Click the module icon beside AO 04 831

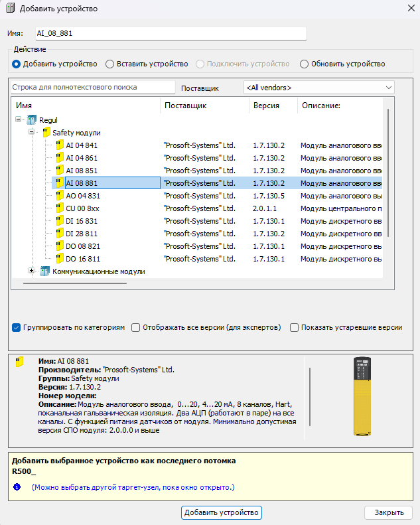pyautogui.click(x=59, y=196)
